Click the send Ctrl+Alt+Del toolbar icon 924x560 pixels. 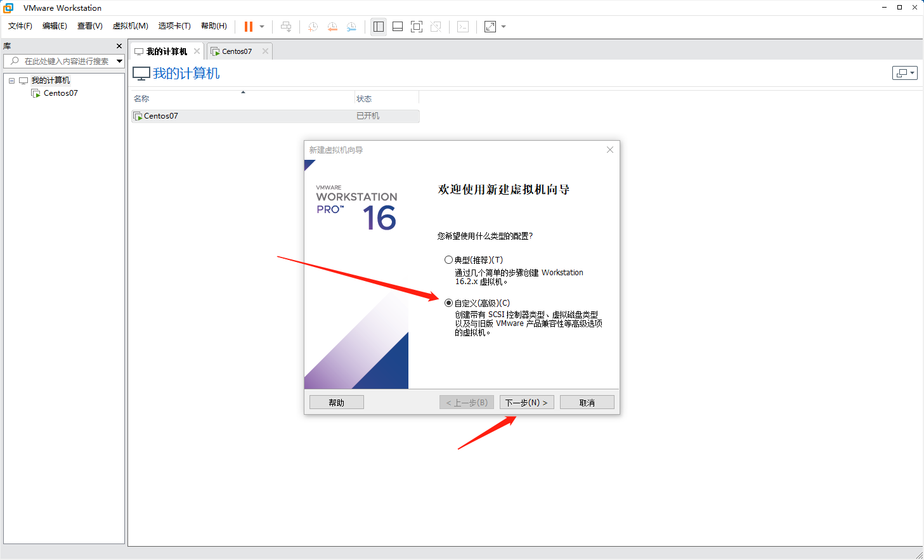coord(286,27)
